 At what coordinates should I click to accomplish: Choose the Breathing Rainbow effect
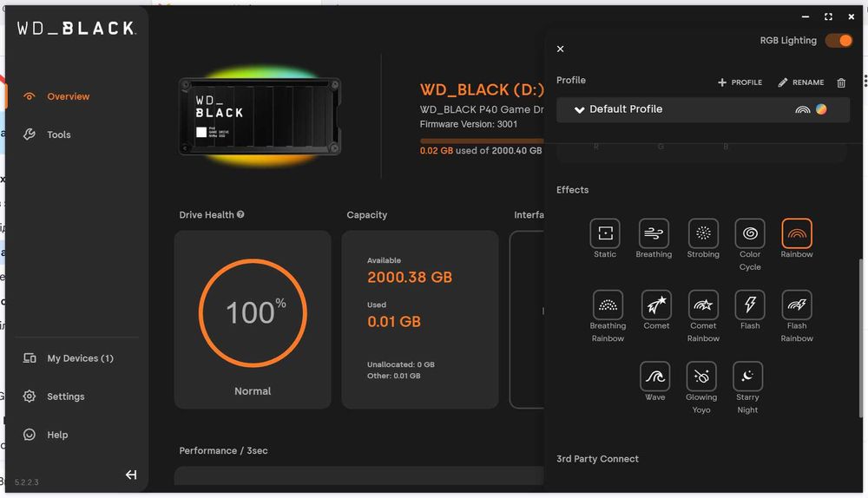608,305
